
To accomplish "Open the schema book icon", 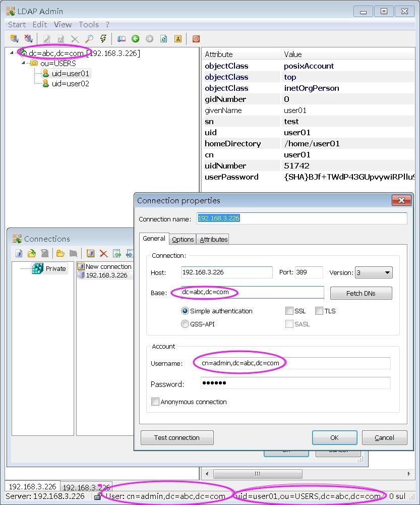I will pos(122,39).
